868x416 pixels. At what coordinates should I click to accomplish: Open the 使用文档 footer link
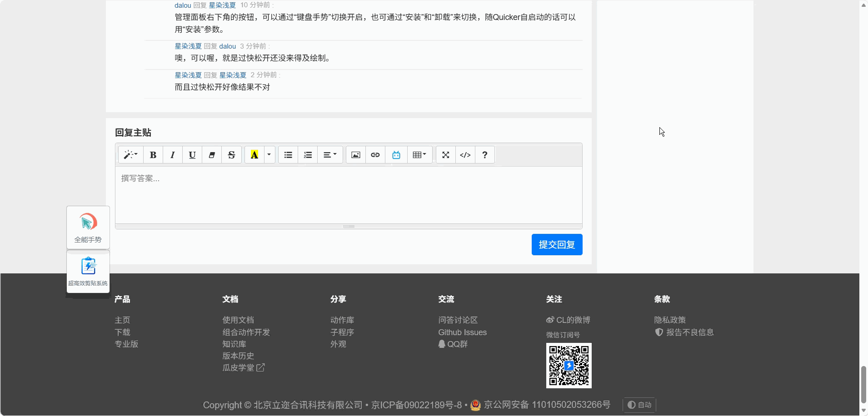(x=238, y=320)
